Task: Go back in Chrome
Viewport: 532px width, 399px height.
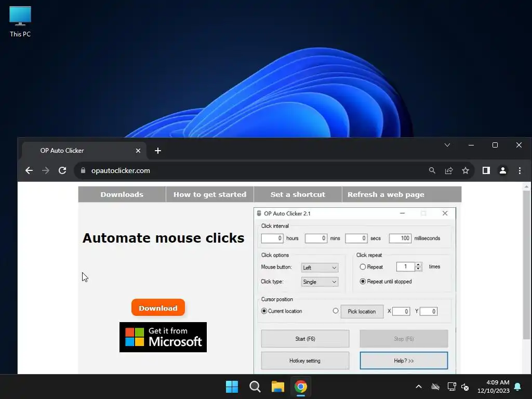Action: (x=29, y=170)
